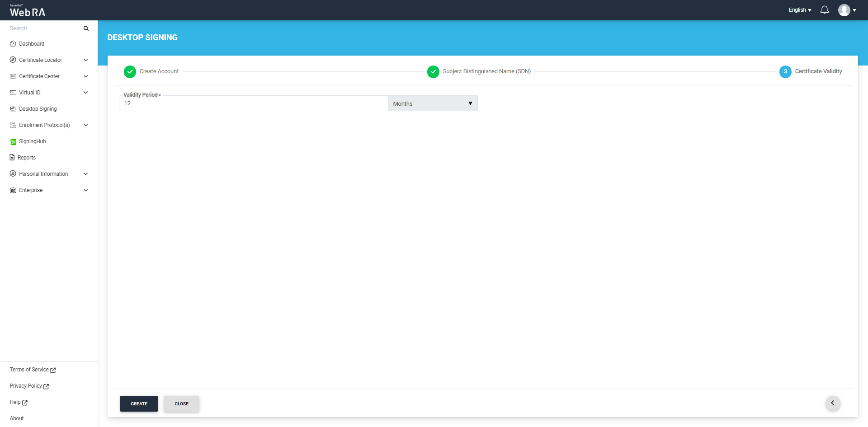Image resolution: width=868 pixels, height=427 pixels.
Task: Click the step 3 Certificate Validity circle
Action: point(785,72)
